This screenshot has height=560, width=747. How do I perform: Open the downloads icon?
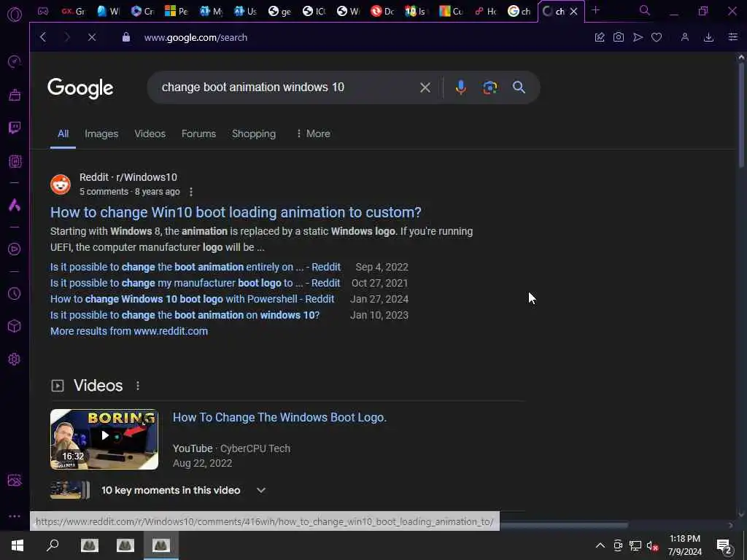[708, 37]
